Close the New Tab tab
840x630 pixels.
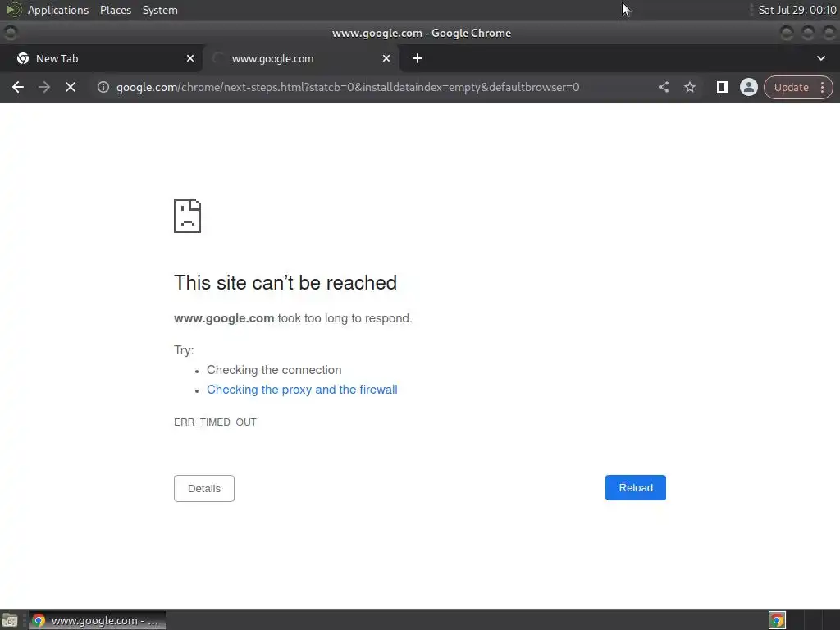(190, 58)
